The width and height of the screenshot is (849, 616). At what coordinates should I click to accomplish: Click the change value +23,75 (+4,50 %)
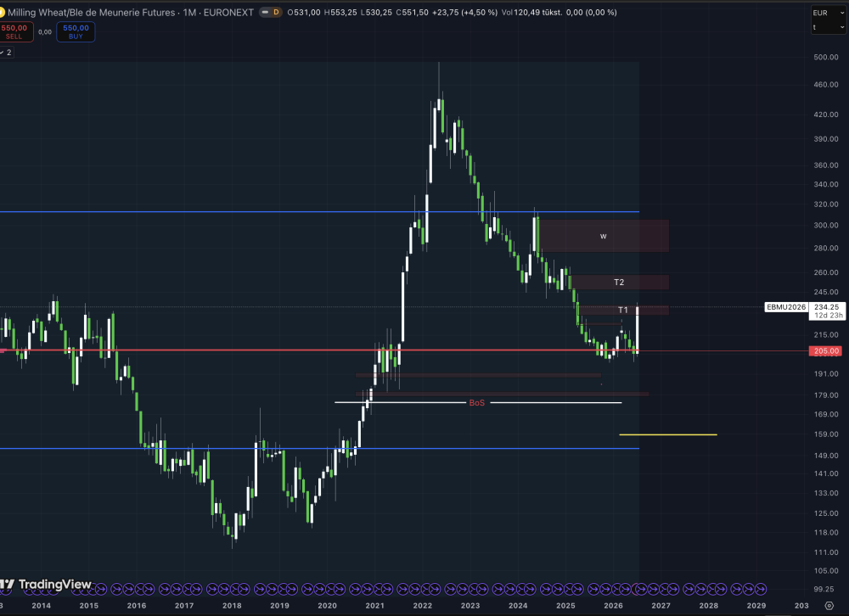[464, 13]
